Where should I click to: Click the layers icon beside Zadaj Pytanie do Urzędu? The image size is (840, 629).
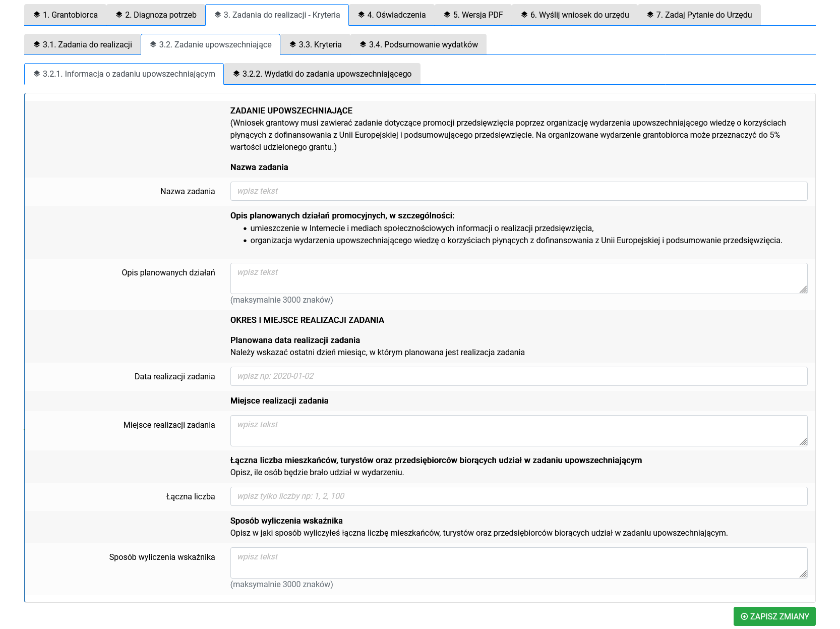[x=650, y=15]
